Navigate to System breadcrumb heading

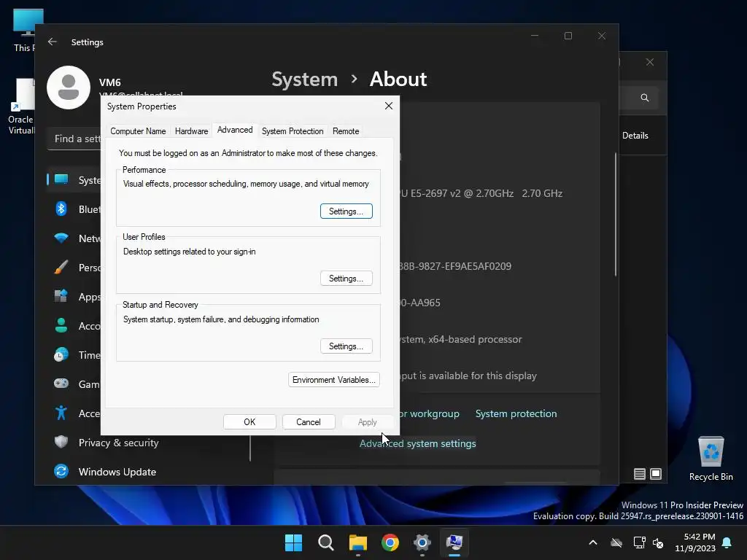pyautogui.click(x=304, y=79)
